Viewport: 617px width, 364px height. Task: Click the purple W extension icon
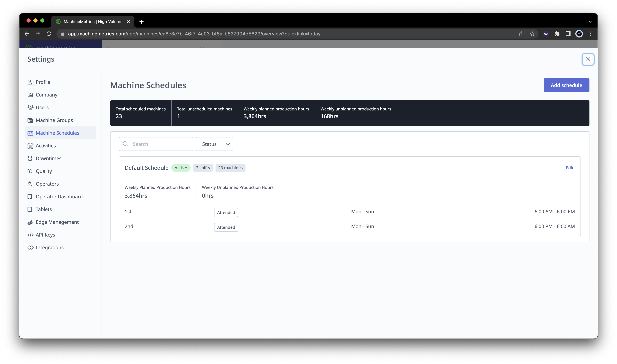546,34
